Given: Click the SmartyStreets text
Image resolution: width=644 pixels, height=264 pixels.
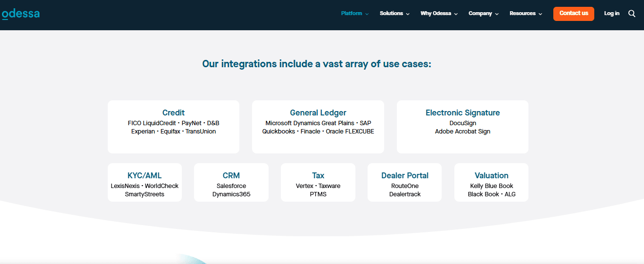Looking at the screenshot, I should (x=144, y=194).
